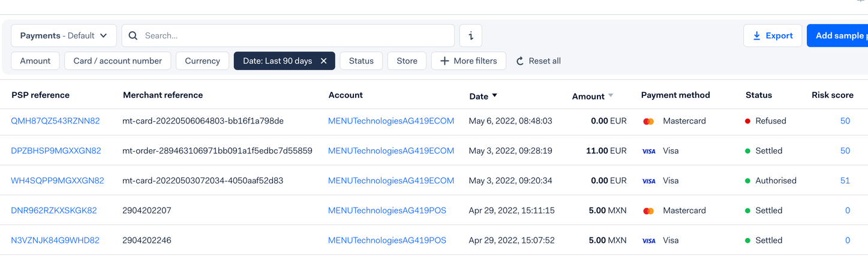Sort by the Date column arrow

(x=495, y=95)
